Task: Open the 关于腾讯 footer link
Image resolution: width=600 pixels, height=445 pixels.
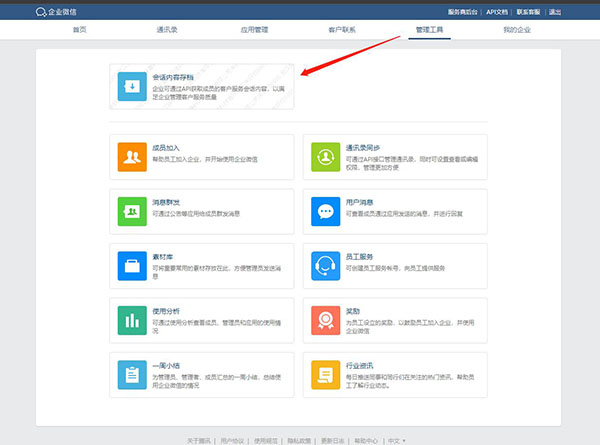Action: click(199, 441)
